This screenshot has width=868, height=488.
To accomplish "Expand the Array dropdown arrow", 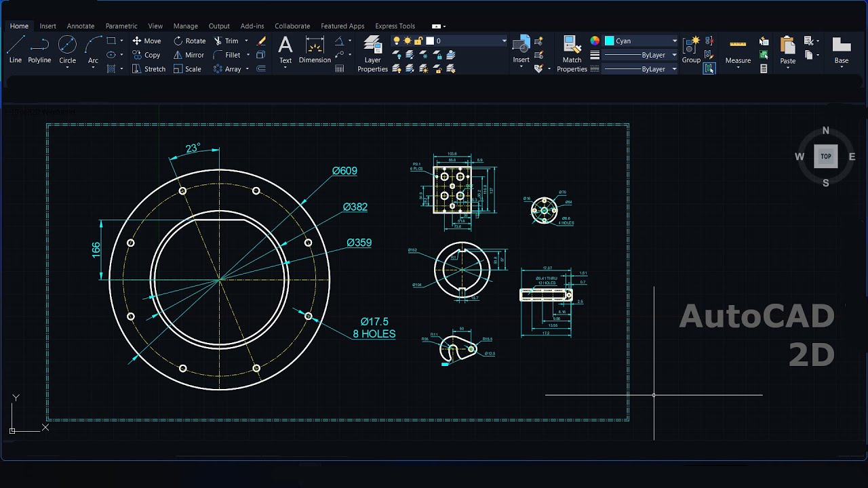I will (x=248, y=68).
